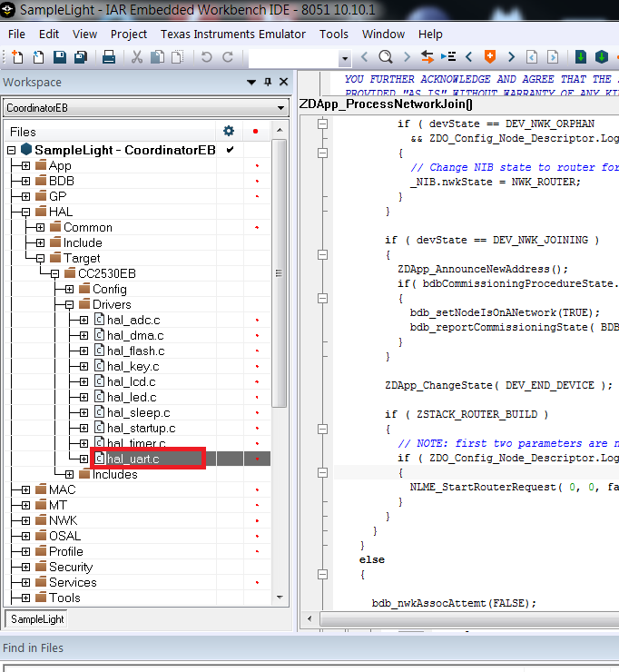Click the Go To line icon
This screenshot has height=672, width=619.
(x=448, y=57)
